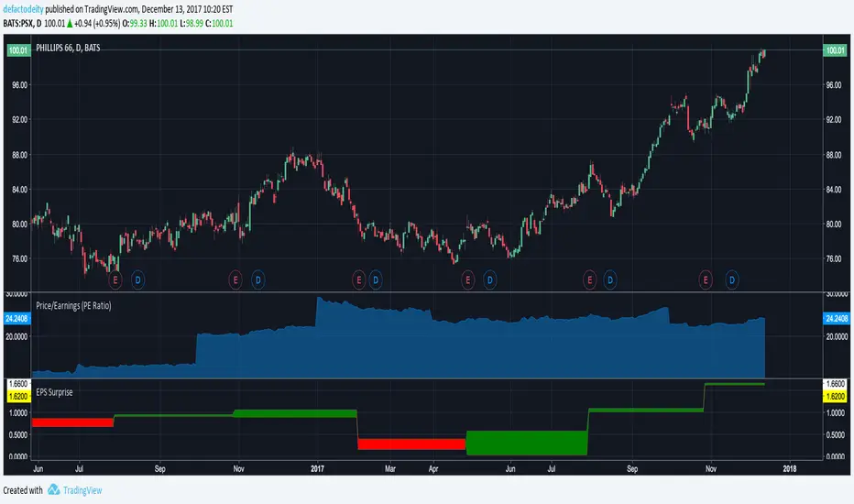Click 20.0000 on the right PE axis

(x=837, y=336)
